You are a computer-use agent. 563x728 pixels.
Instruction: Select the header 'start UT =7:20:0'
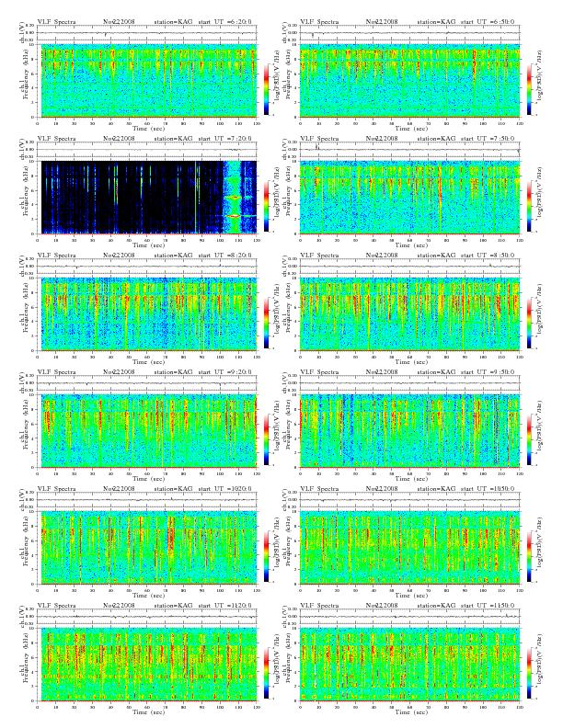pos(225,139)
